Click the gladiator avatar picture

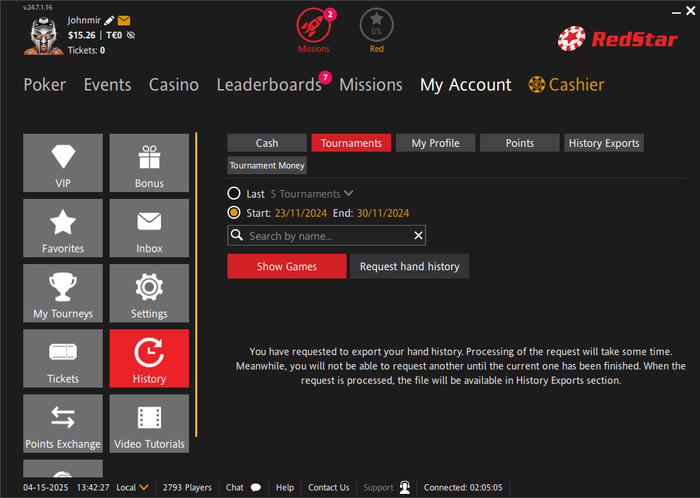(43, 36)
